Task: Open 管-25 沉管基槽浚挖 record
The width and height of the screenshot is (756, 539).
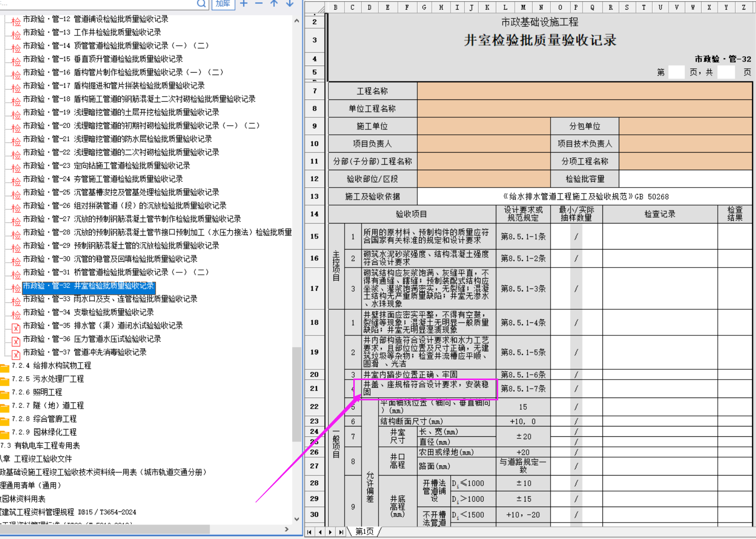Action: [x=121, y=192]
